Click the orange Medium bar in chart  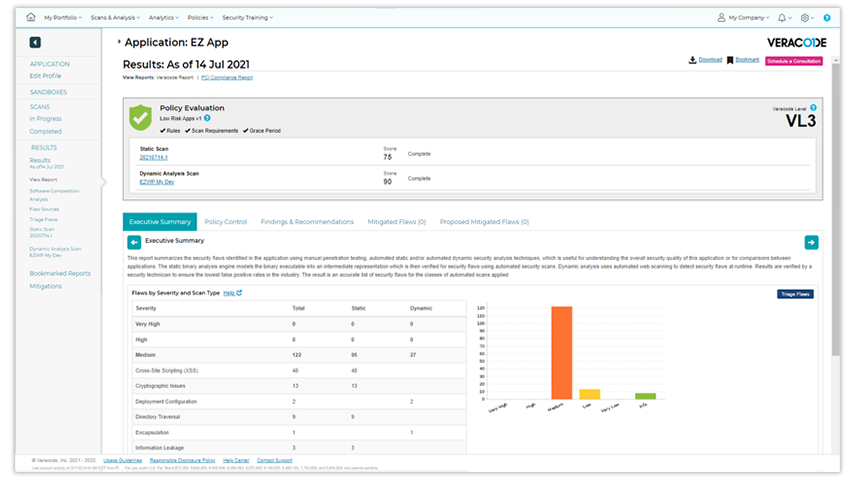pos(561,352)
